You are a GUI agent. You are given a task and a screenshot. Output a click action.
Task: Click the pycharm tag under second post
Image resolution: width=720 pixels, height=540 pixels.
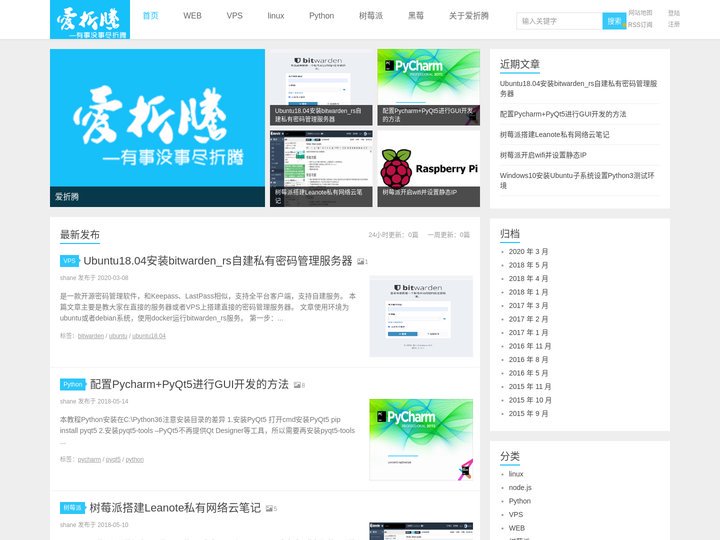point(89,459)
